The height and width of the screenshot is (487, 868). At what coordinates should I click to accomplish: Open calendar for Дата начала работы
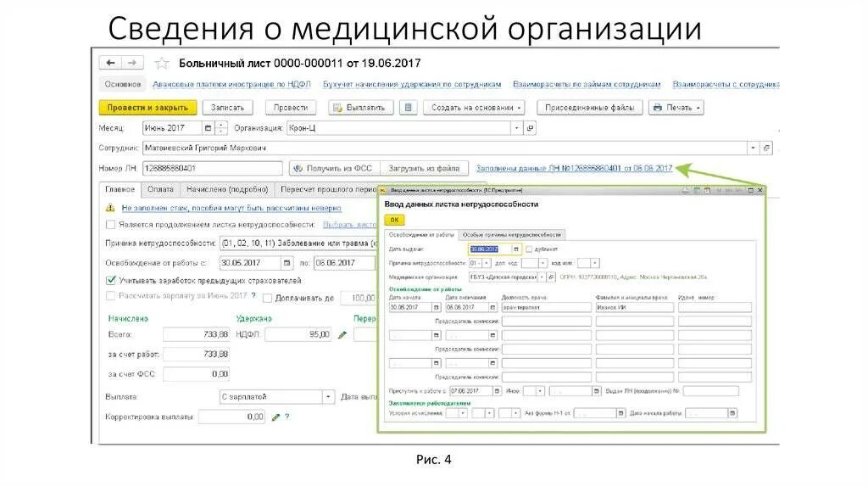click(732, 413)
